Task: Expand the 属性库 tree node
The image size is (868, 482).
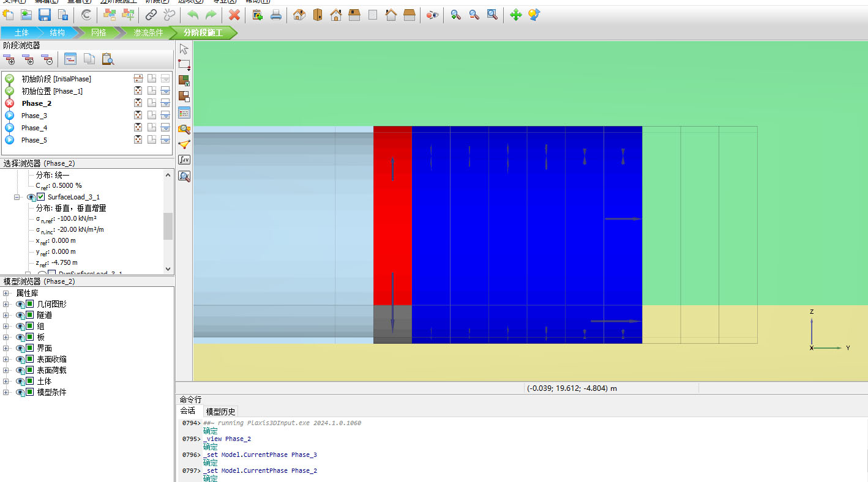Action: pyautogui.click(x=6, y=293)
